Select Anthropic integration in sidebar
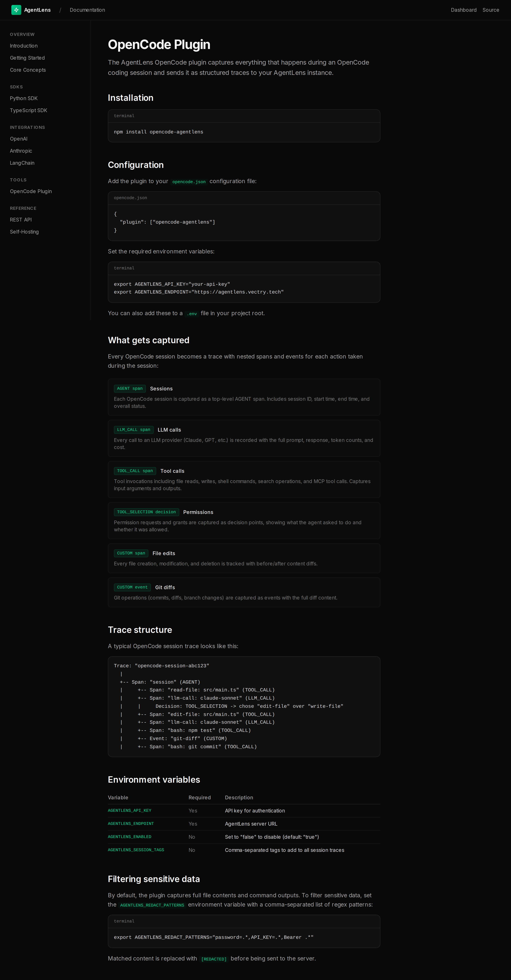 pyautogui.click(x=21, y=151)
